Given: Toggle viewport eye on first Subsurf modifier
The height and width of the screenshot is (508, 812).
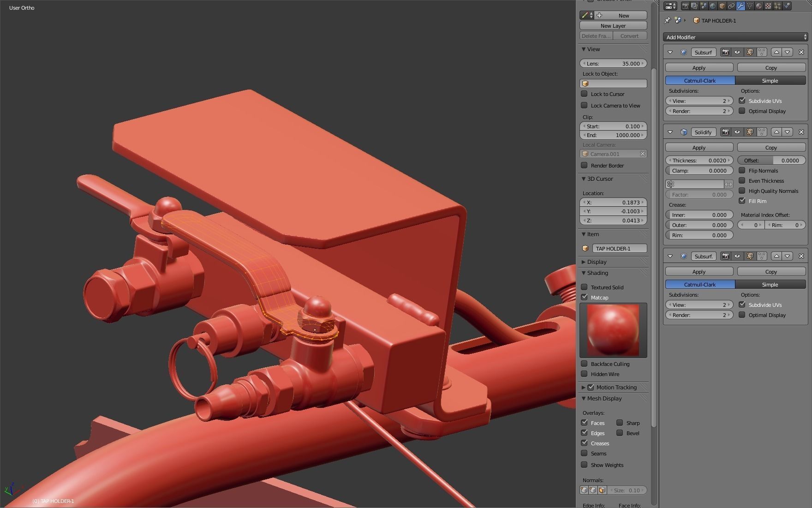Looking at the screenshot, I should pyautogui.click(x=737, y=52).
